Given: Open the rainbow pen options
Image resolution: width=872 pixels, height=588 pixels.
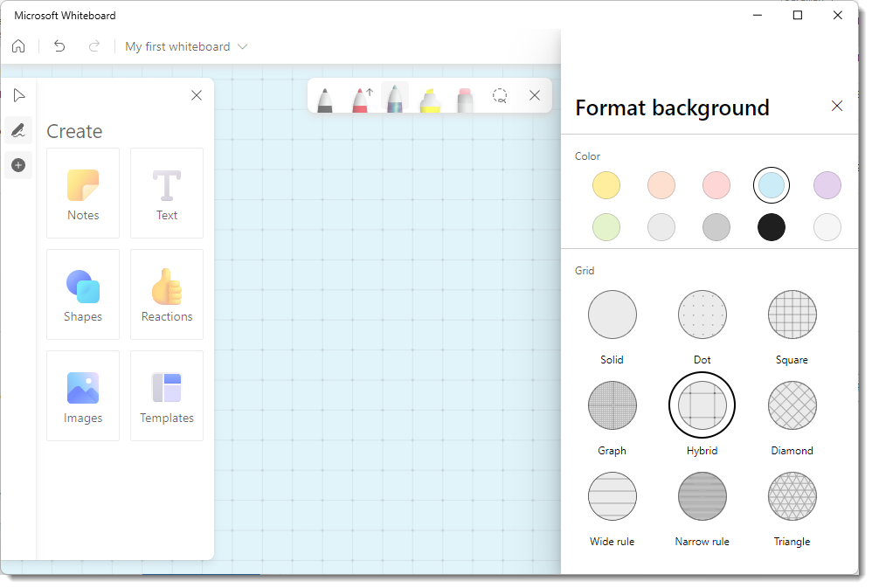Looking at the screenshot, I should coord(395,98).
